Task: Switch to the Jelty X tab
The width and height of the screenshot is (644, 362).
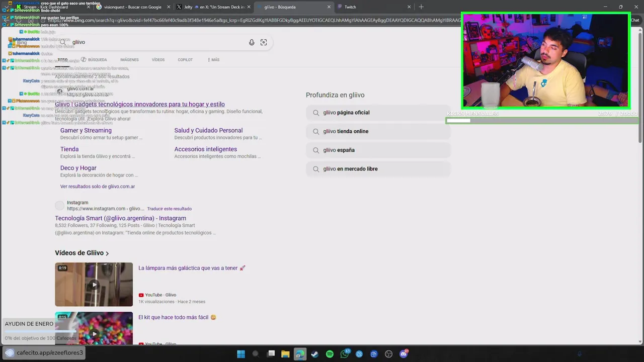Action: coord(212,7)
